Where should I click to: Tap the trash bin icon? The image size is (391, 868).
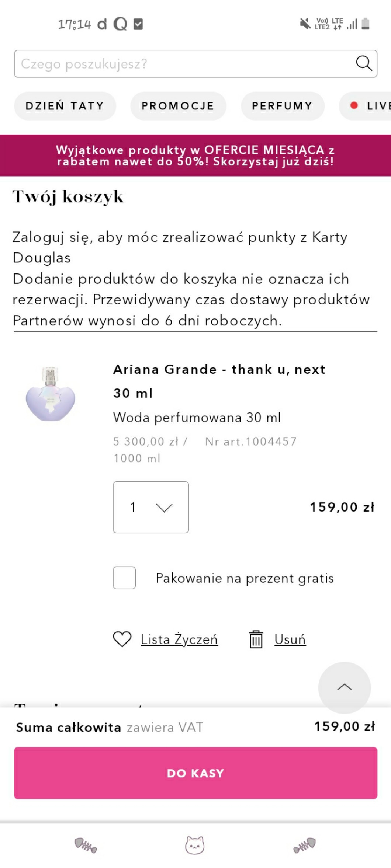coord(256,639)
